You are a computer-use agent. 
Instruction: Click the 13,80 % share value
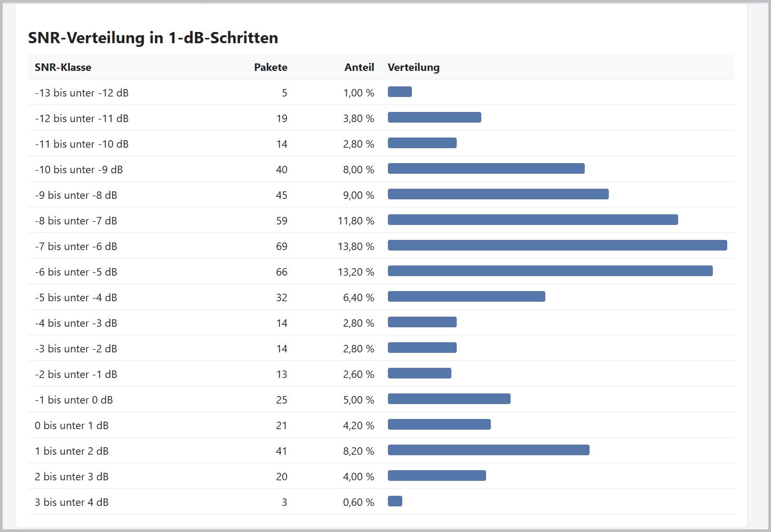356,246
